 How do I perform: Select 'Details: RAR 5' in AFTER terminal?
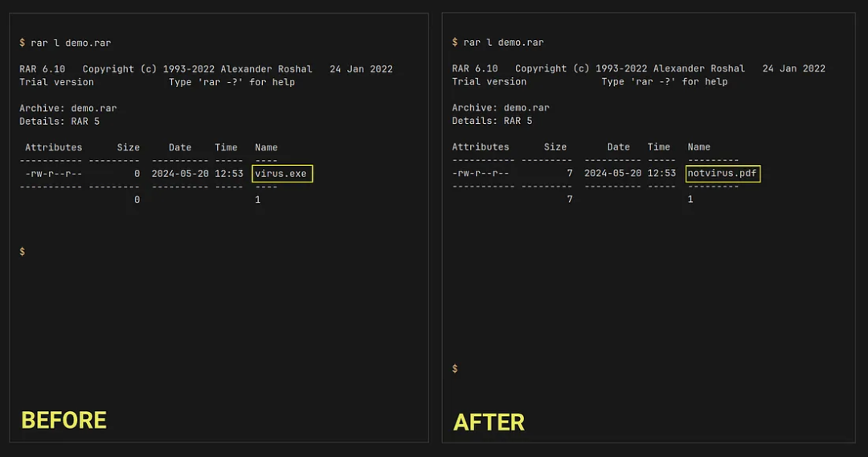[x=492, y=121]
